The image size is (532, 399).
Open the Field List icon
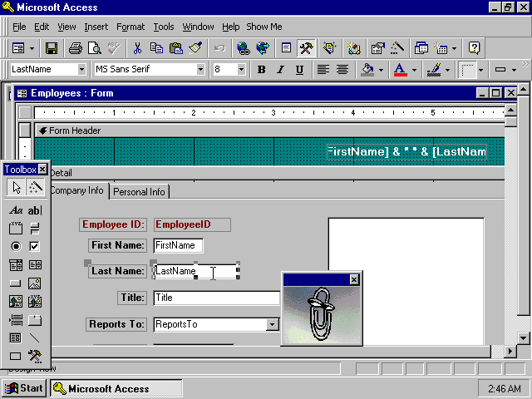pos(286,48)
